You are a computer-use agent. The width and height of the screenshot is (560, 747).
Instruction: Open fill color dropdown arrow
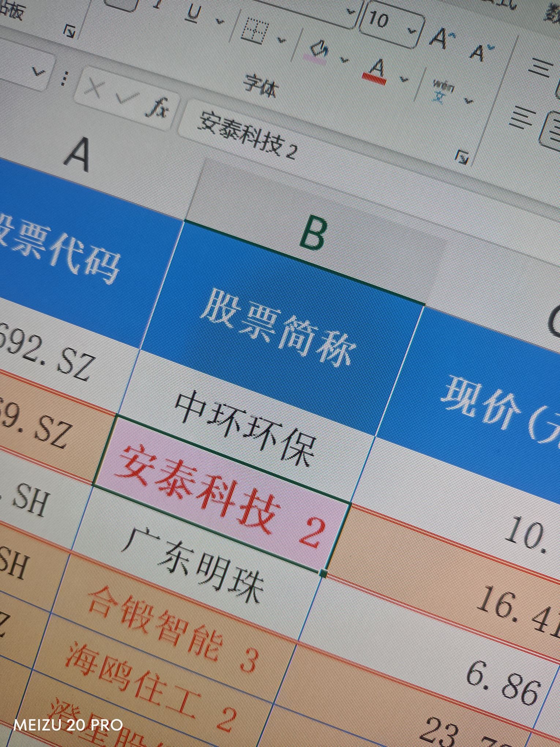tap(344, 59)
